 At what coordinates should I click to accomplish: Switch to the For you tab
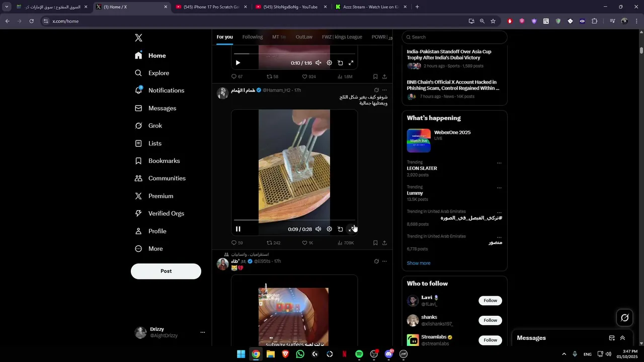224,37
